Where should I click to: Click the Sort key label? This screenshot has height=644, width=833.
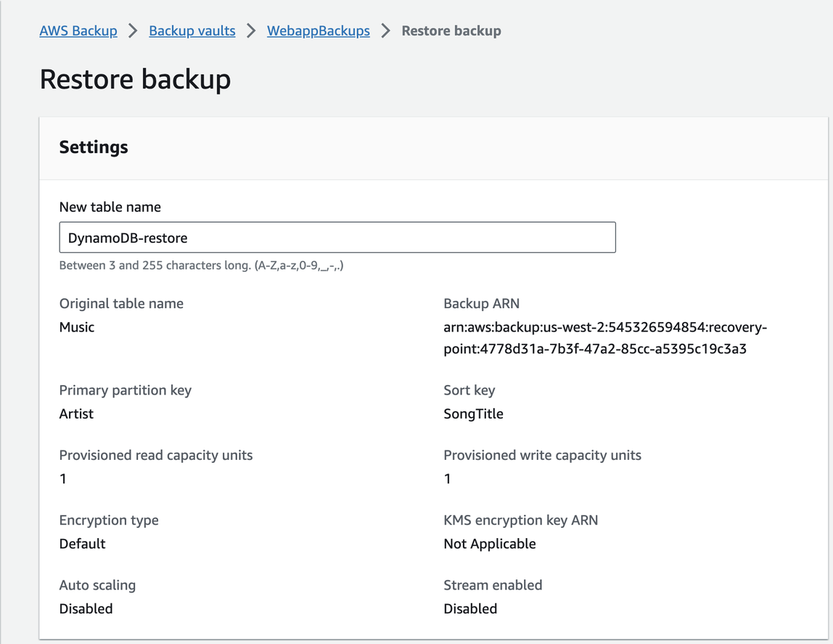[469, 390]
